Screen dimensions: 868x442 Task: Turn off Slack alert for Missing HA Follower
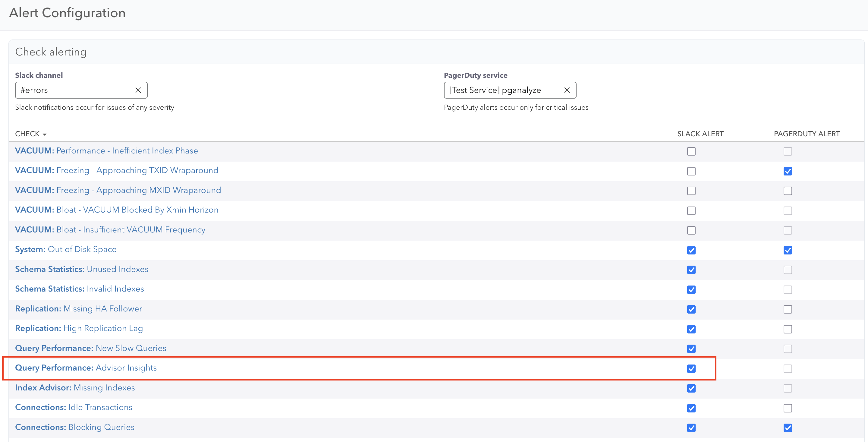[691, 309]
